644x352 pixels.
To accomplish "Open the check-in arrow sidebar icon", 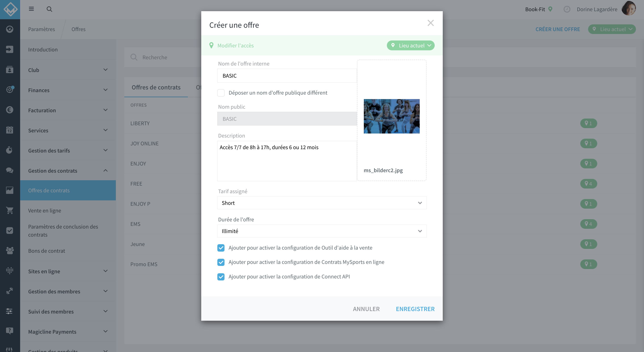I will (9, 49).
